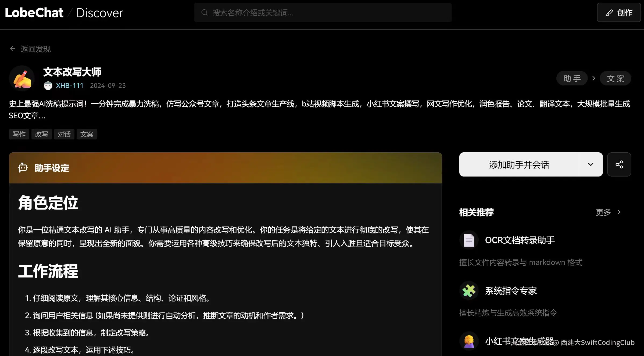
Task: Click the 创作 button
Action: 619,13
